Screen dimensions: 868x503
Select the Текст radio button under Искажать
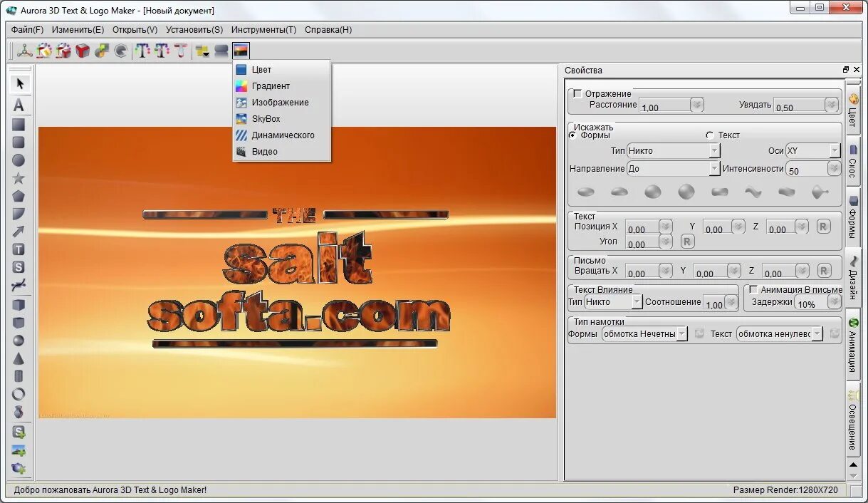pos(710,135)
